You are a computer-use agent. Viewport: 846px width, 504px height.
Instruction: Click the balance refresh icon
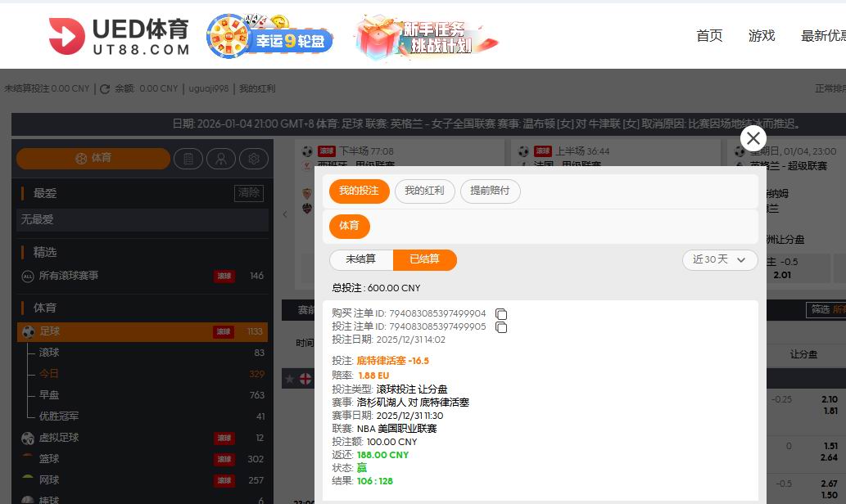pyautogui.click(x=105, y=88)
